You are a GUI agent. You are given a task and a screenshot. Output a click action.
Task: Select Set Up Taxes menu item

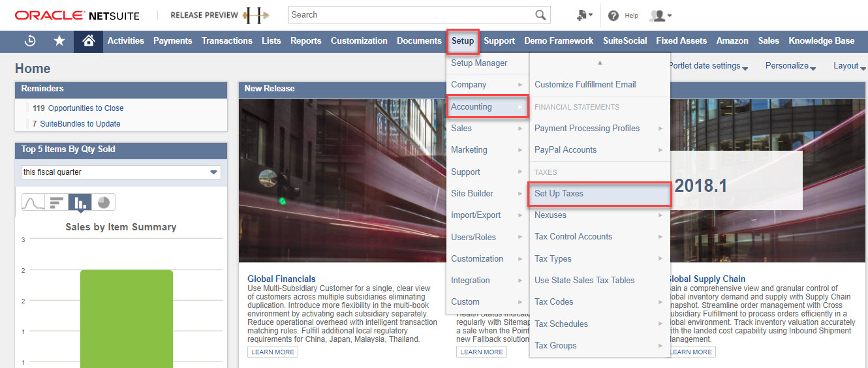559,194
